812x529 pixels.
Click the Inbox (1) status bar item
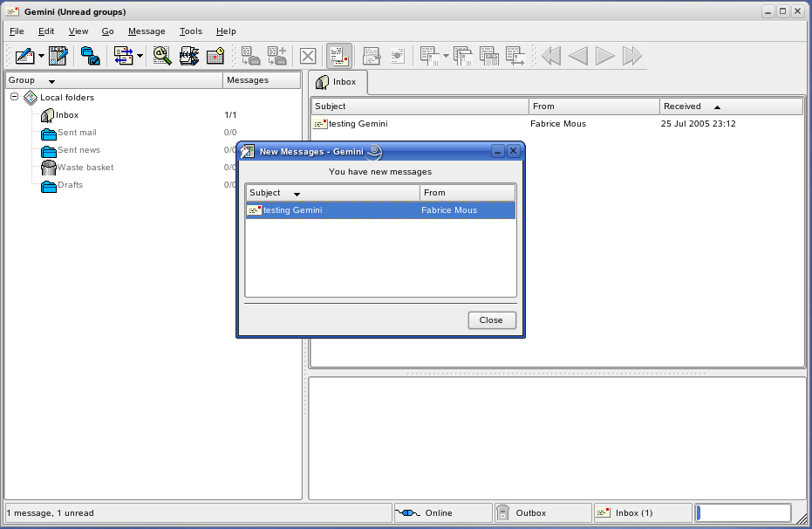tap(642, 513)
